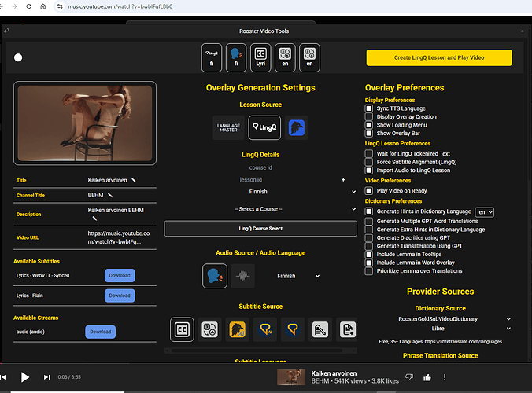The image size is (532, 393).
Task: Select Language Master as lesson source
Action: 228,127
